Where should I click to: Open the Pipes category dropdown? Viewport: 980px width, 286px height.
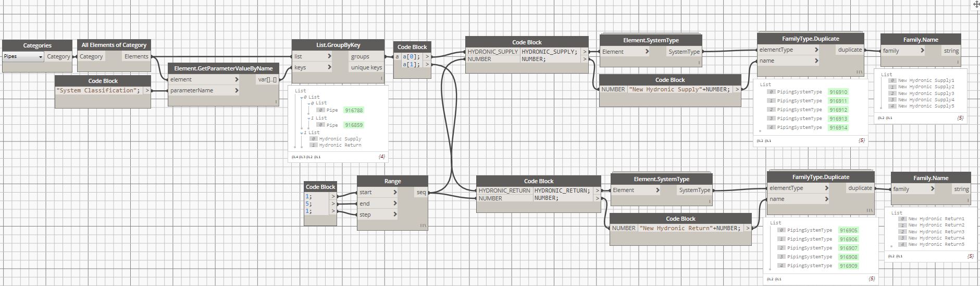click(23, 56)
